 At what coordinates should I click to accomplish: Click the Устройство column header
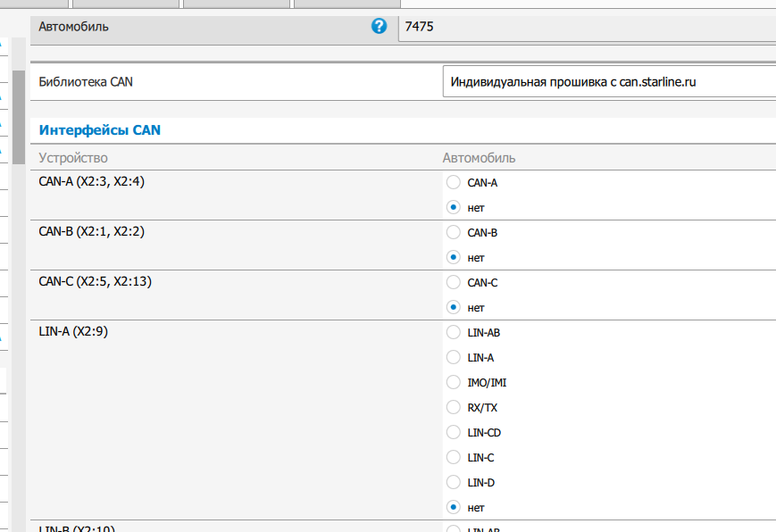click(x=73, y=158)
